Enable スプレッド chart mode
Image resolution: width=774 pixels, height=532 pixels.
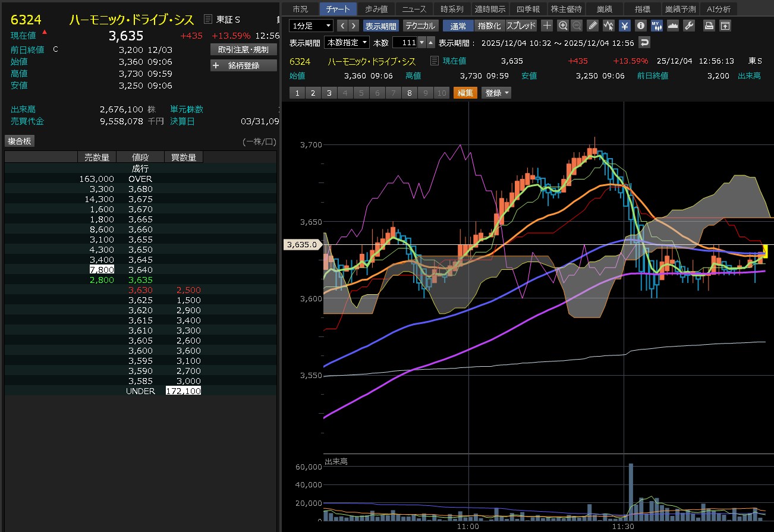tap(521, 26)
